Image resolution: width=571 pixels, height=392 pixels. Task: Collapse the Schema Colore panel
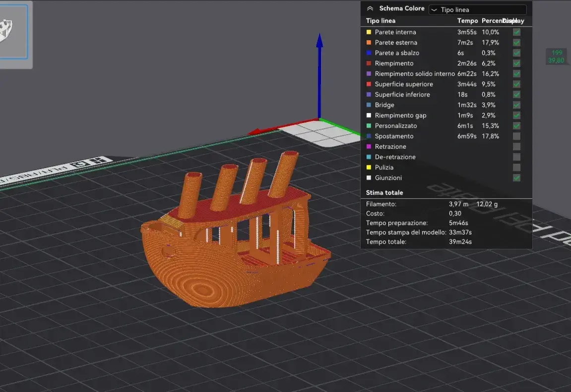click(x=370, y=8)
